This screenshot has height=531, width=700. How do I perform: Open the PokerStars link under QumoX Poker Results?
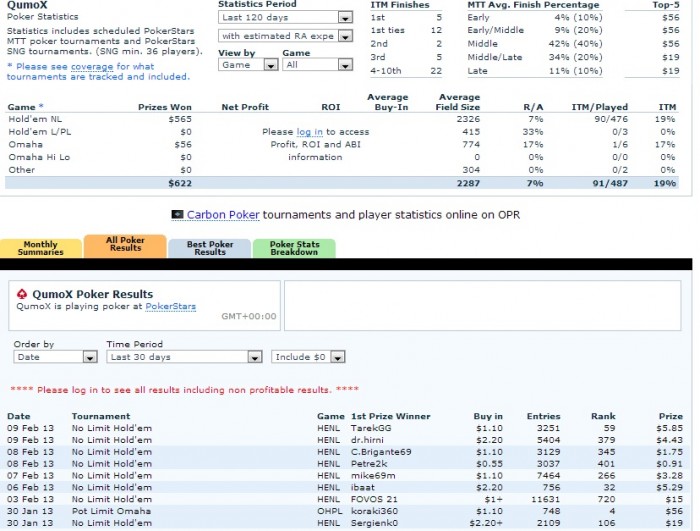(171, 306)
